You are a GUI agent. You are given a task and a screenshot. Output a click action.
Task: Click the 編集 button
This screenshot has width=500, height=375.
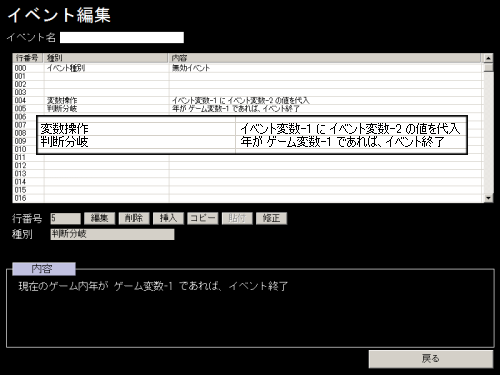coord(99,218)
